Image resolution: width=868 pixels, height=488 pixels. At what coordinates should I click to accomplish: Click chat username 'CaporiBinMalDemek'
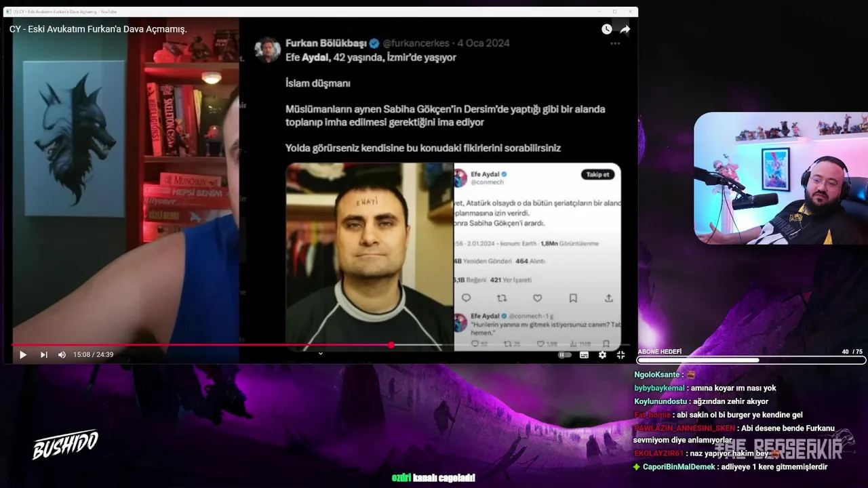pos(680,467)
